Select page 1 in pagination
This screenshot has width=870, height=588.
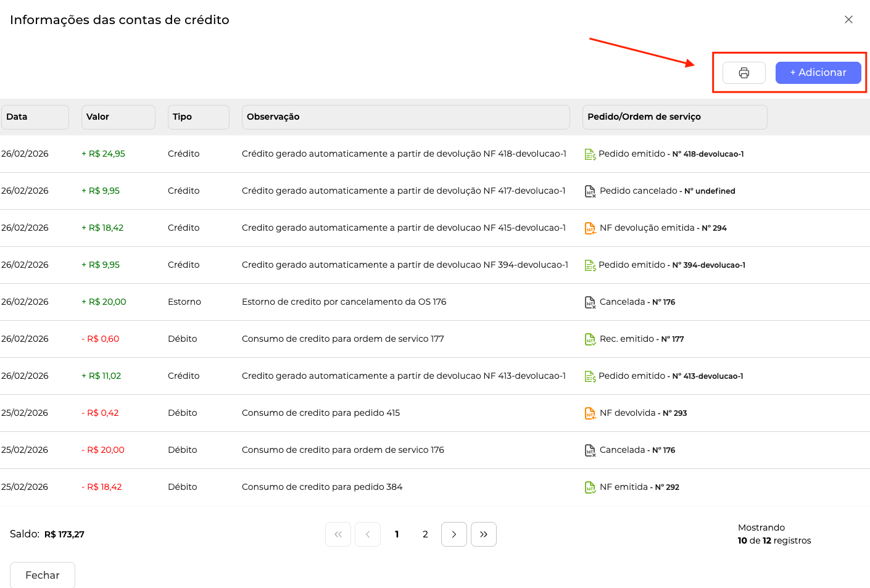397,534
